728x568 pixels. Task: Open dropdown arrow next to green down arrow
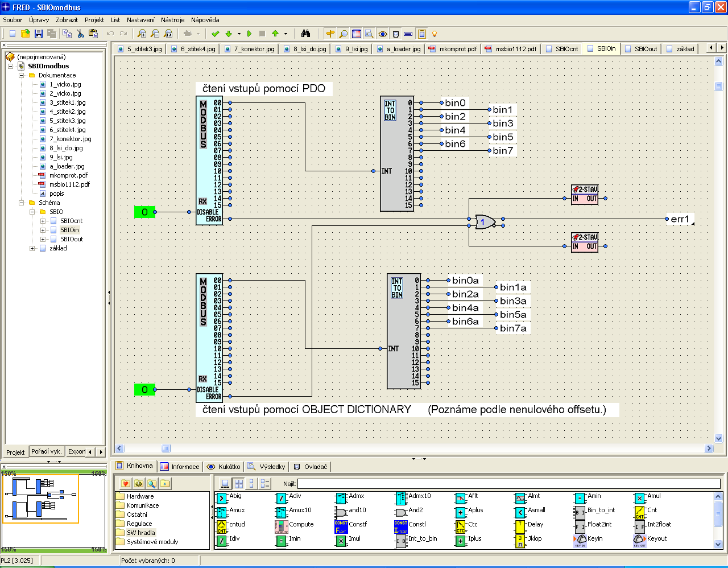tap(239, 34)
